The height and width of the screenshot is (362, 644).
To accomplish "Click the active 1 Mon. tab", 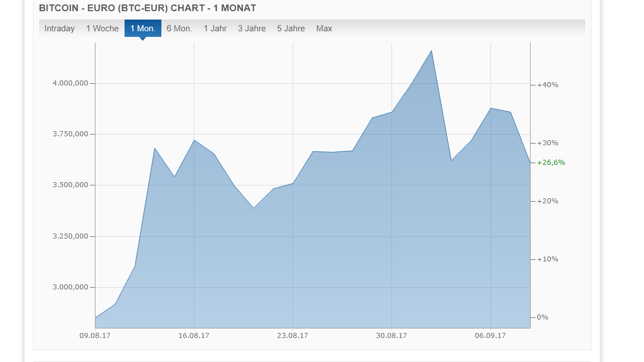I will [143, 28].
